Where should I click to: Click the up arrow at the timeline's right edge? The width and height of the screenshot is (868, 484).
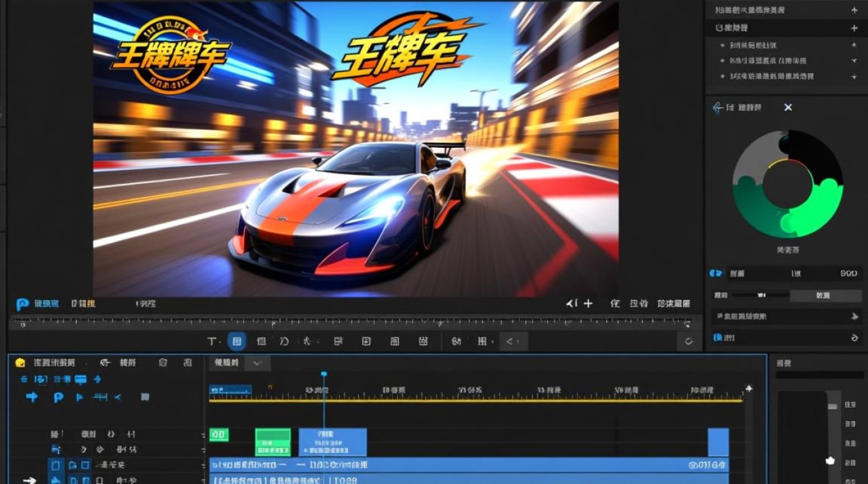749,388
